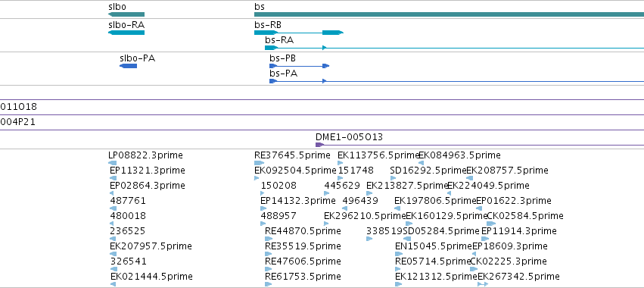Select the slbo gene arrow glyph
This screenshot has width=644, height=288.
coord(126,14)
